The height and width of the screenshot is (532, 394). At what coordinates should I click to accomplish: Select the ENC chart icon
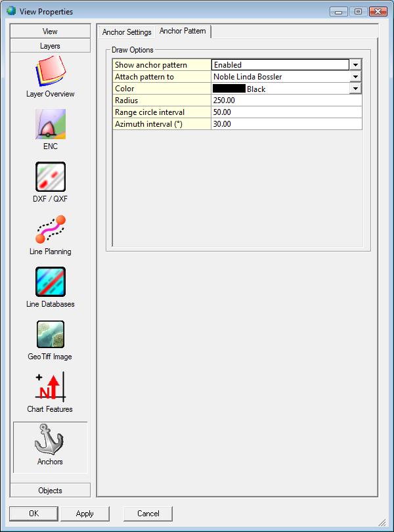pos(50,124)
